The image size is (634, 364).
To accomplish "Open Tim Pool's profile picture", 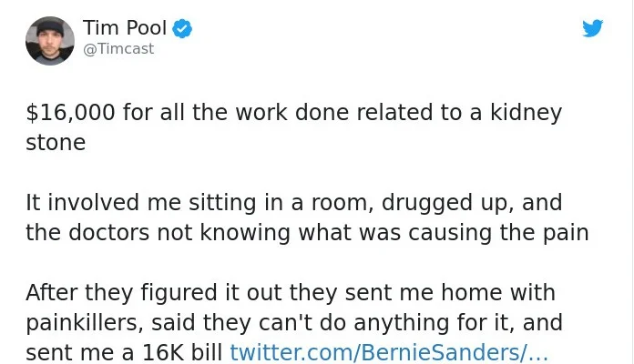I will tap(50, 40).
